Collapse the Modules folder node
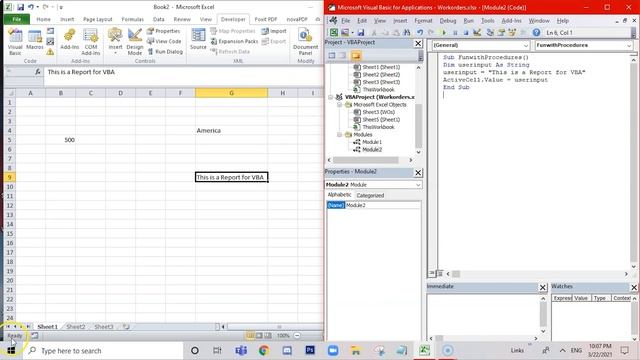This screenshot has height=360, width=640. [x=340, y=135]
